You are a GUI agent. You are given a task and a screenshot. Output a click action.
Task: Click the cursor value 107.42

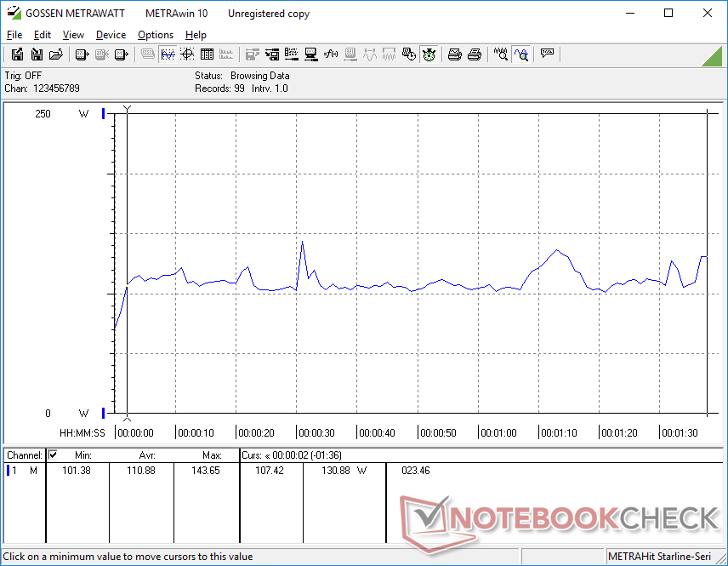coord(270,471)
